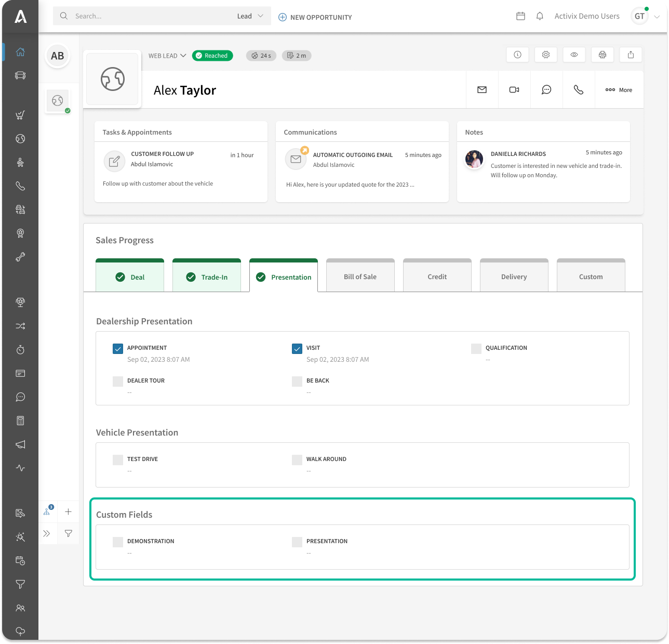Enable the Test Drive checkbox
Viewport: 669px width, 644px height.
tap(118, 460)
